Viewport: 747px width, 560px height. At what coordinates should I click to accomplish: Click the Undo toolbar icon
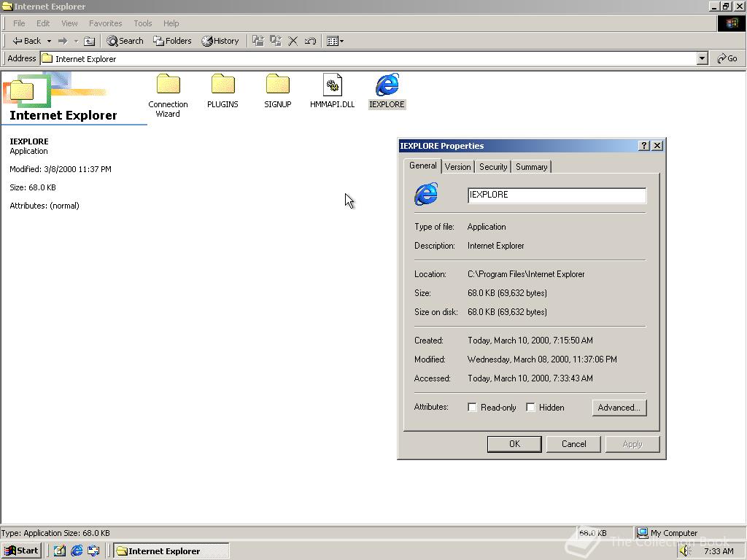[310, 41]
